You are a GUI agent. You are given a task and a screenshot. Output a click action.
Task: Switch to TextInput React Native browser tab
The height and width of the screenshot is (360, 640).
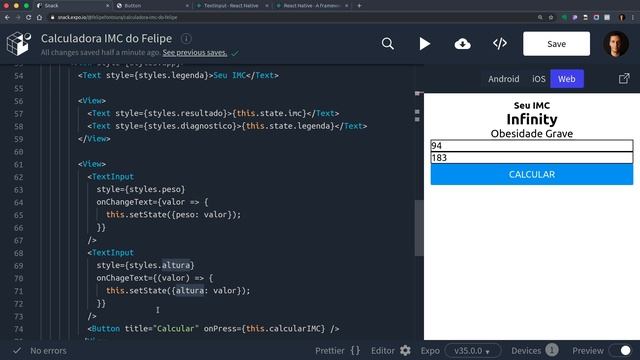[x=231, y=6]
